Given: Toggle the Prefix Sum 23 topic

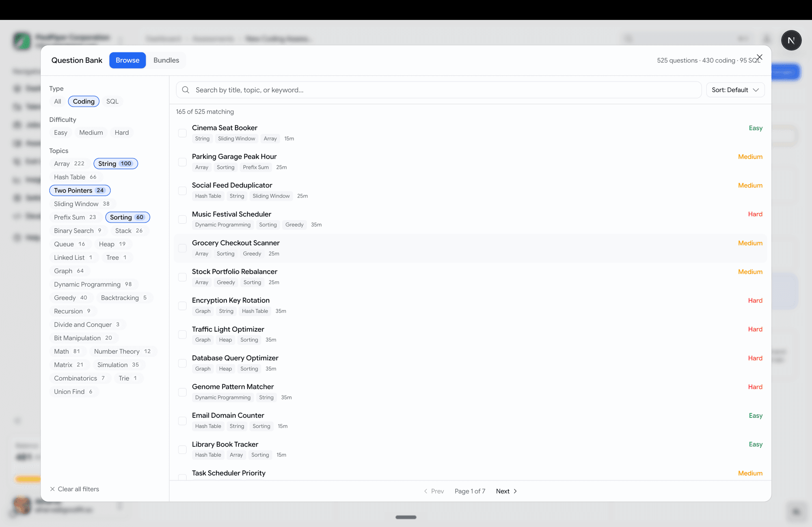Looking at the screenshot, I should tap(75, 217).
